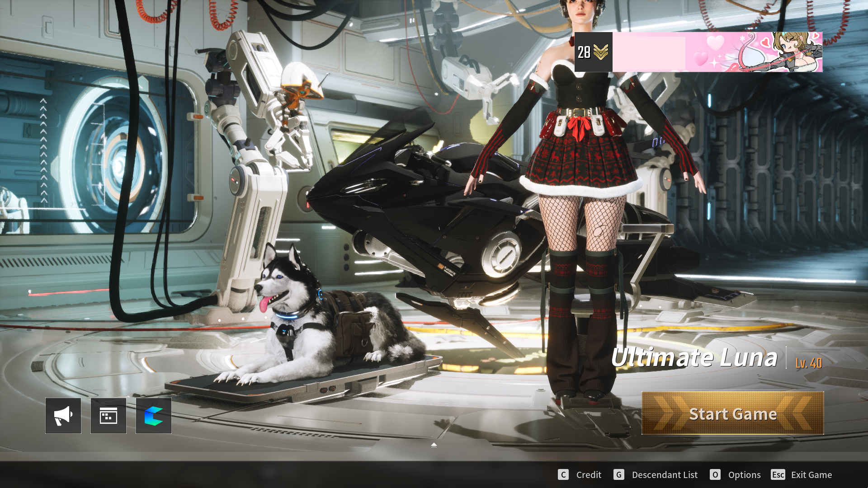The width and height of the screenshot is (868, 488).
Task: Open the blue-green C logo icon
Action: click(x=154, y=416)
